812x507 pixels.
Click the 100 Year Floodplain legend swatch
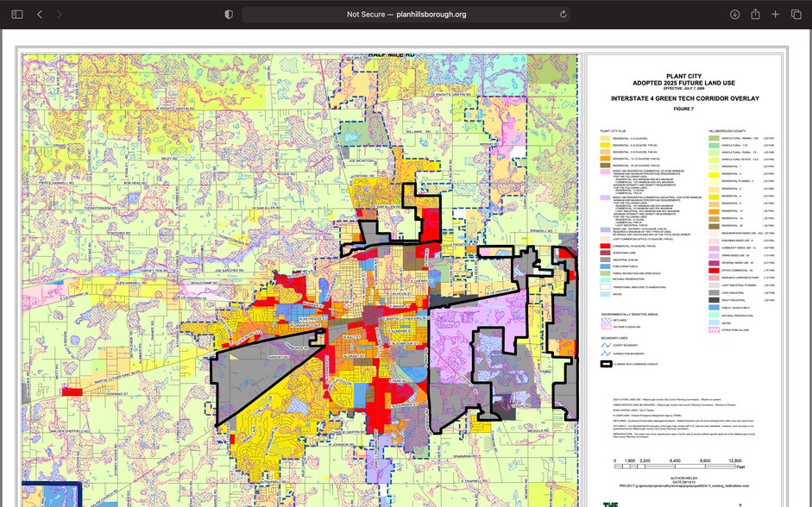click(x=605, y=328)
